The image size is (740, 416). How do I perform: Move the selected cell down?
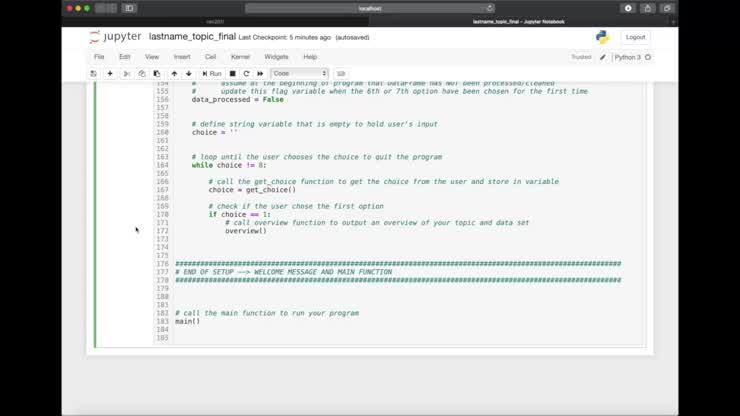click(x=188, y=73)
